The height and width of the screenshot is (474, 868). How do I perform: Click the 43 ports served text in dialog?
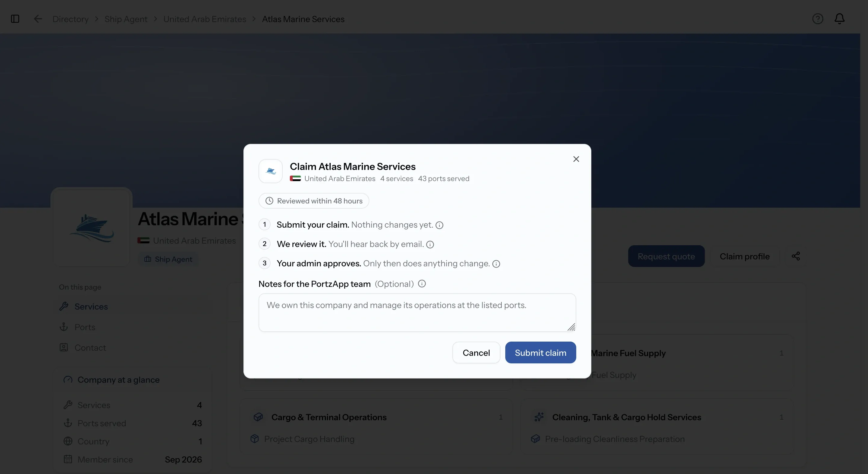coord(444,178)
